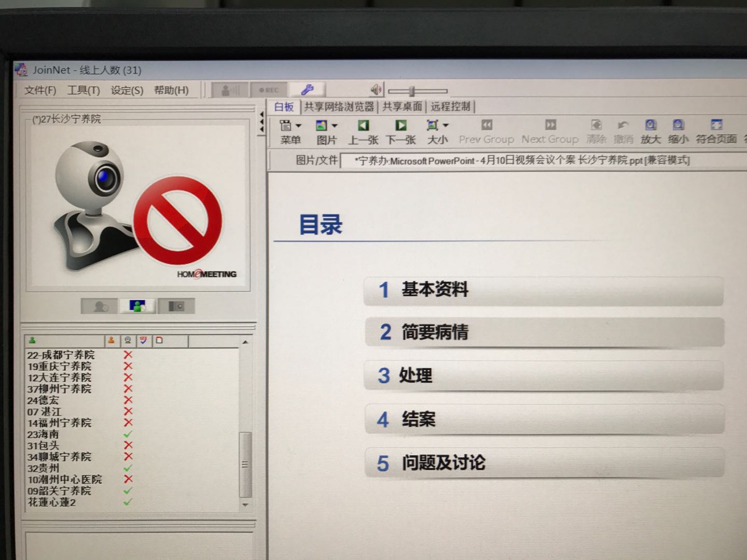Select participant 19重庆宁养院
The image size is (747, 560).
(59, 367)
